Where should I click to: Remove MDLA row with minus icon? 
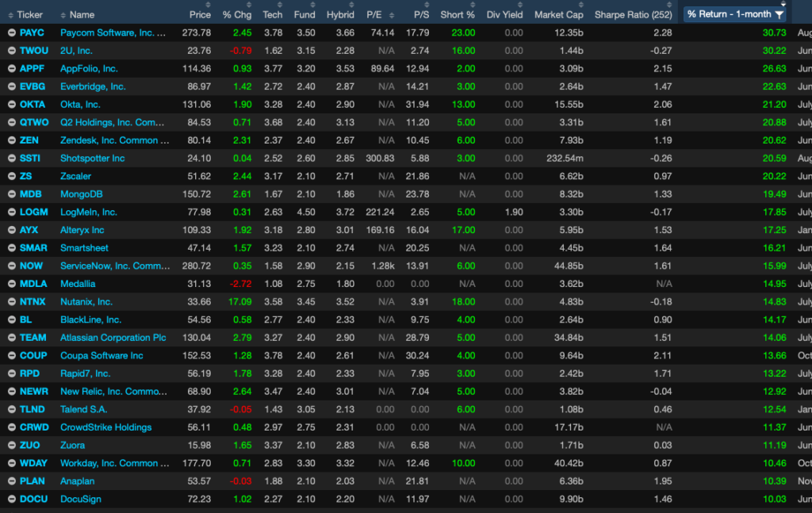coord(11,284)
